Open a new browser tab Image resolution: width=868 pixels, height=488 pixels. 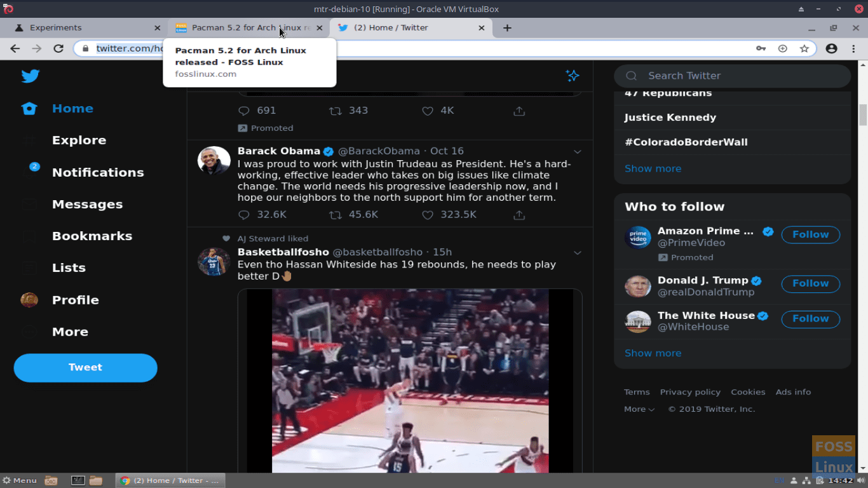coord(507,28)
